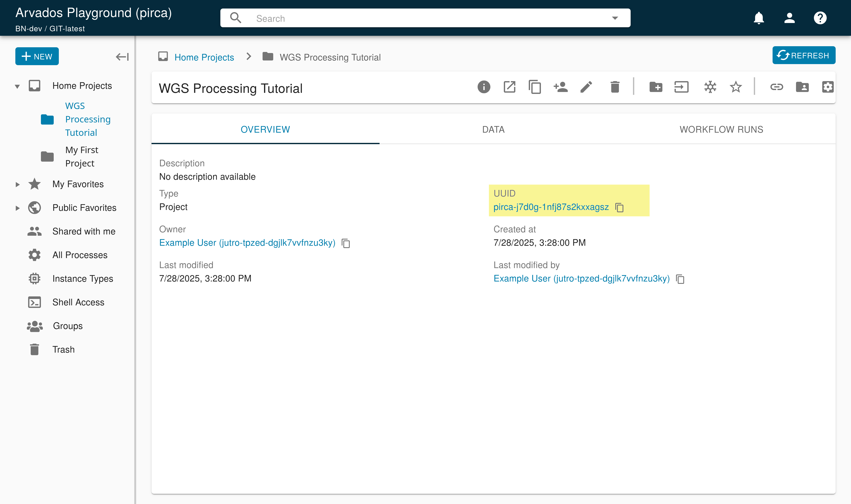Expand My Favorites in sidebar

point(17,184)
